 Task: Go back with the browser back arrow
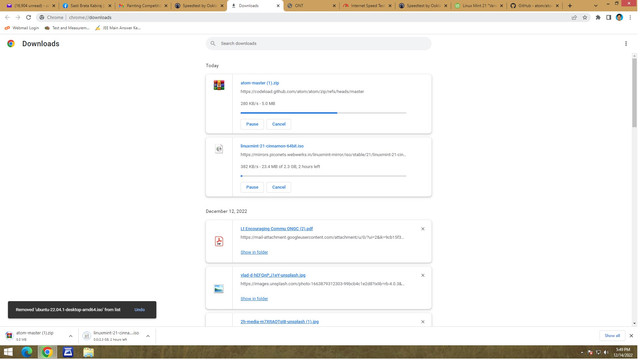7,18
